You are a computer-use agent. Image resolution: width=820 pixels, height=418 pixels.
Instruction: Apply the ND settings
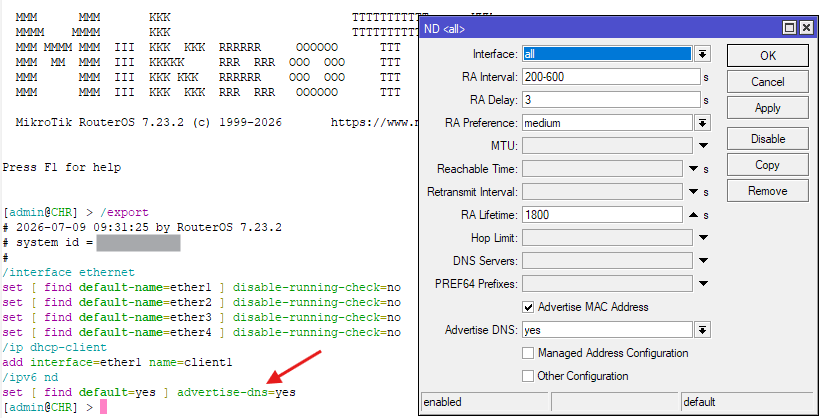[768, 108]
